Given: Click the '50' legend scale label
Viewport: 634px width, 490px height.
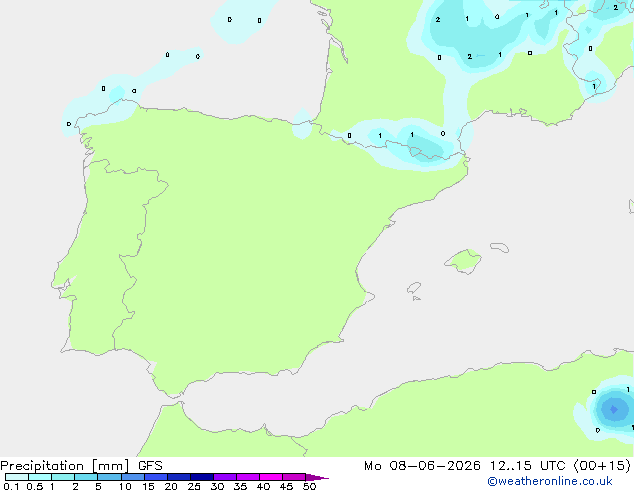Looking at the screenshot, I should click(309, 486).
